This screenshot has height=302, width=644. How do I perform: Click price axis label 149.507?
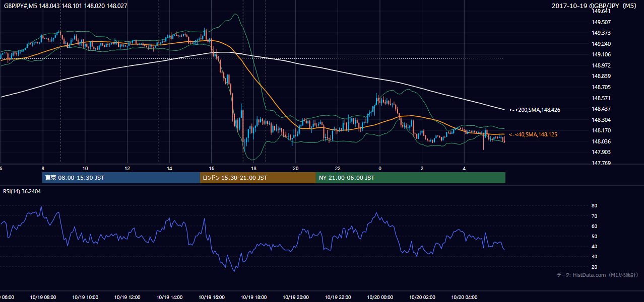(x=601, y=22)
